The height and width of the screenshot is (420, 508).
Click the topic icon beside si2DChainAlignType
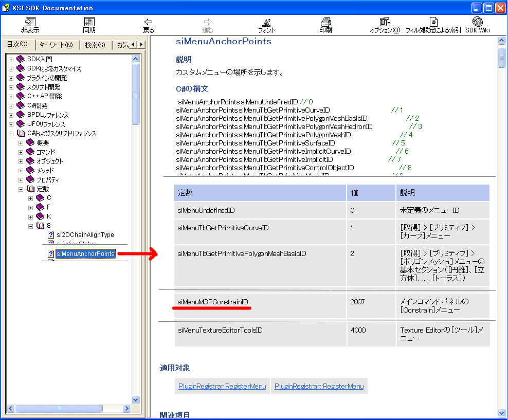51,234
